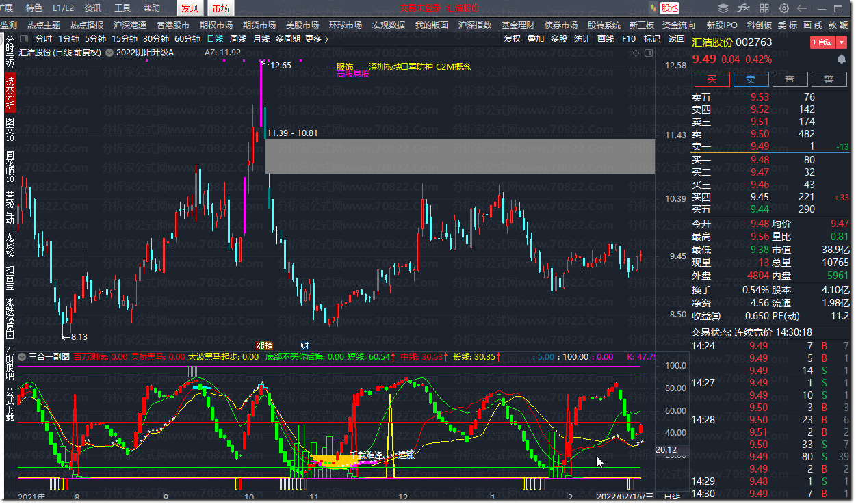The height and width of the screenshot is (504, 856).
Task: Select 技术分析 in left sidebar
Action: click(x=10, y=94)
